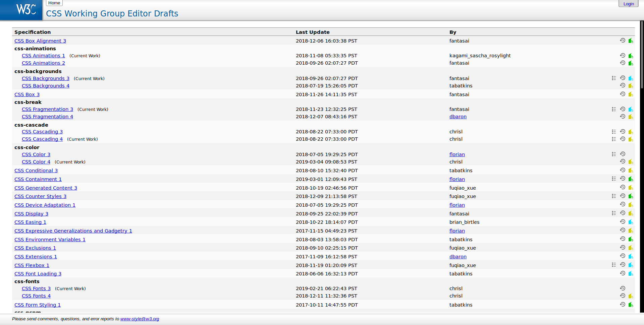Open CSS Animations 1 link

pyautogui.click(x=43, y=56)
